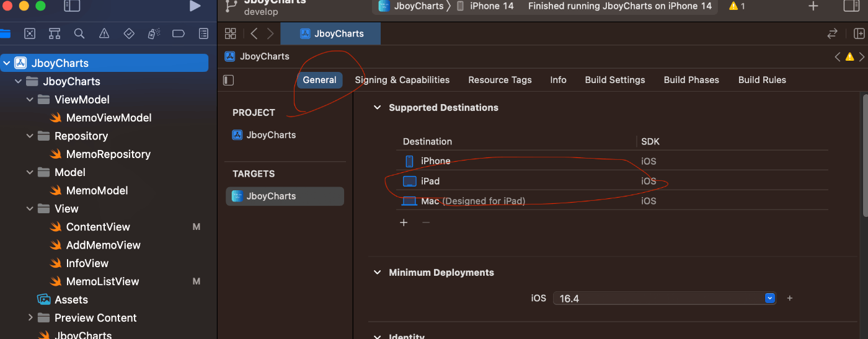
Task: Select the iPhone destination row
Action: pyautogui.click(x=612, y=161)
